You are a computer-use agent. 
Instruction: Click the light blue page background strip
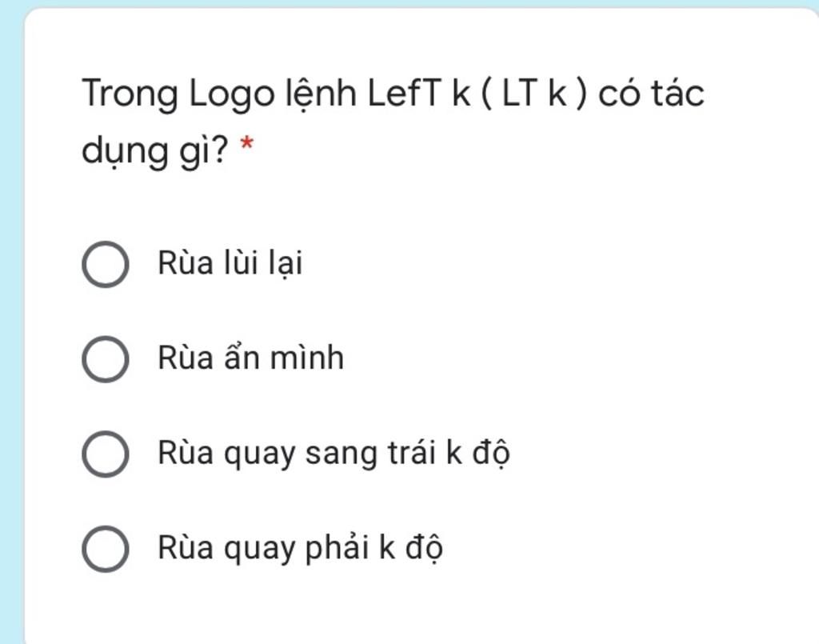pos(11,324)
